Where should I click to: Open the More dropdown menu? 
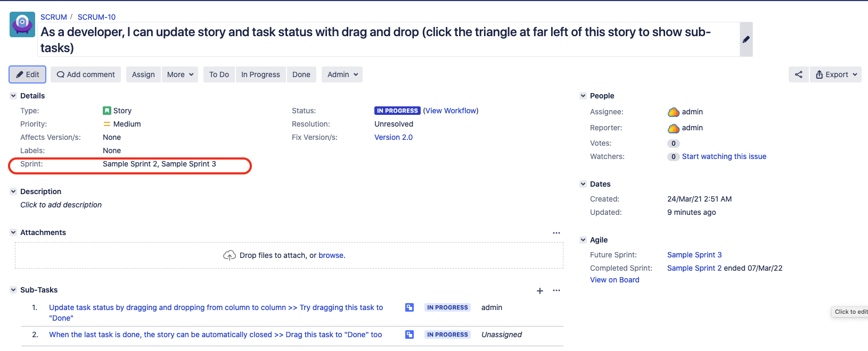[181, 74]
